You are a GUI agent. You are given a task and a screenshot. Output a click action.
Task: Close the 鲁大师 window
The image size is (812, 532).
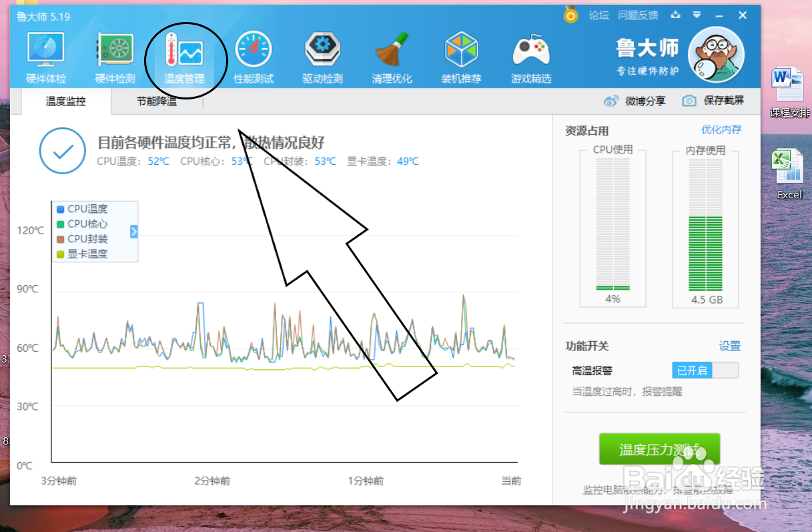[x=743, y=15]
